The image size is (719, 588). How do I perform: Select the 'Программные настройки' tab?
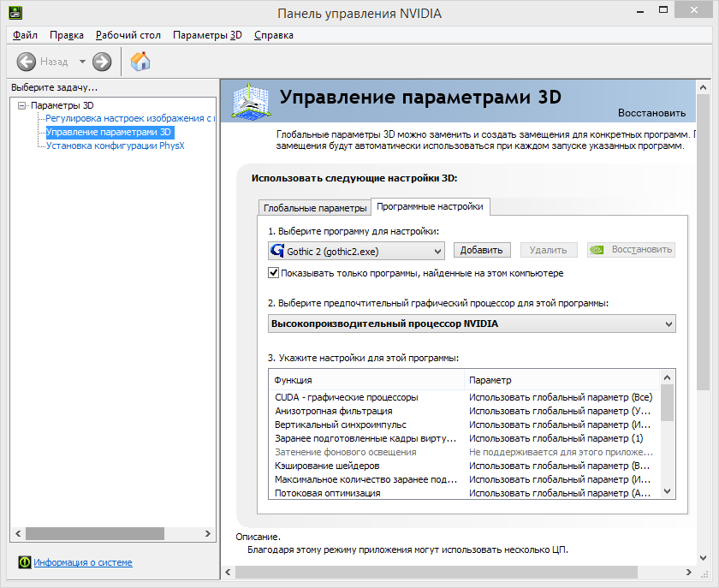(x=430, y=206)
